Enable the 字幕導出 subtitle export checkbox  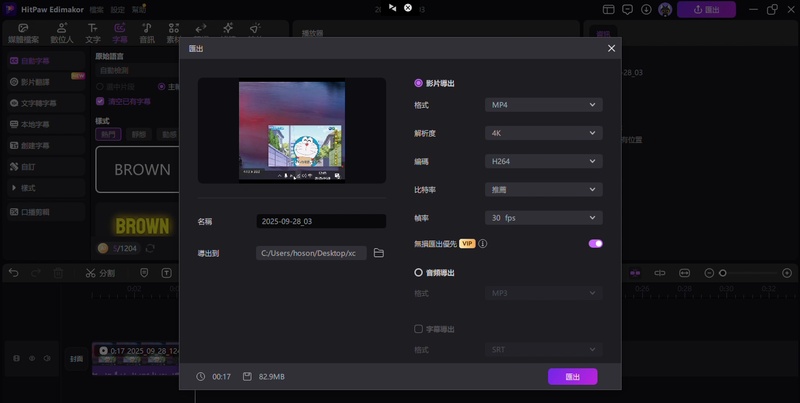tap(419, 329)
